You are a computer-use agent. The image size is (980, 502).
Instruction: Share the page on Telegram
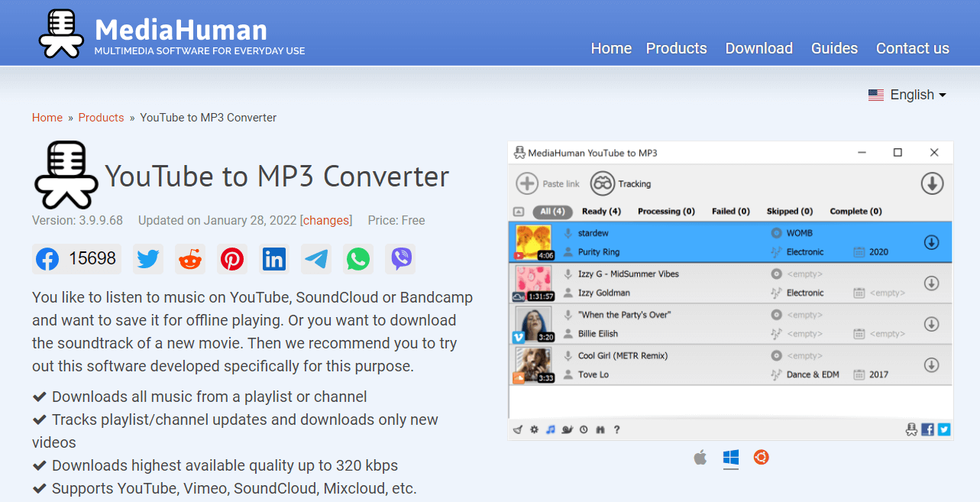(x=316, y=259)
